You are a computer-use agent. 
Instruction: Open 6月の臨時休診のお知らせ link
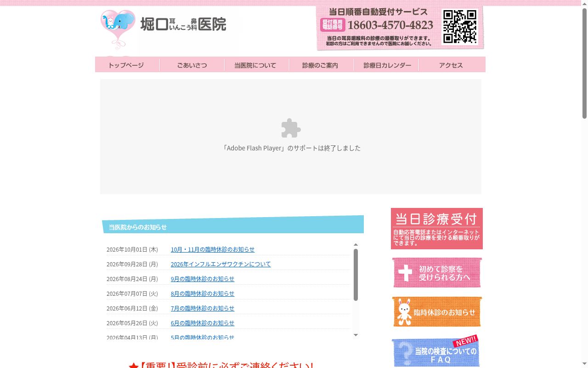pyautogui.click(x=203, y=323)
